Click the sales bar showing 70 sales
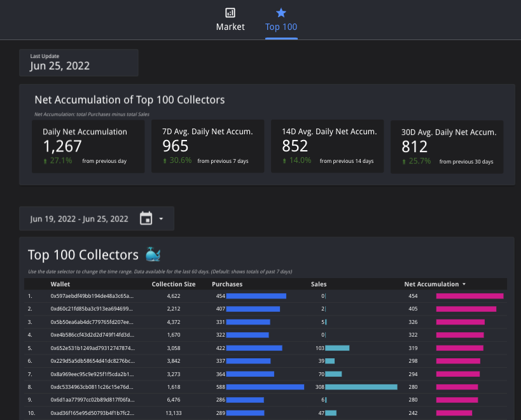521x420 pixels. (x=333, y=374)
